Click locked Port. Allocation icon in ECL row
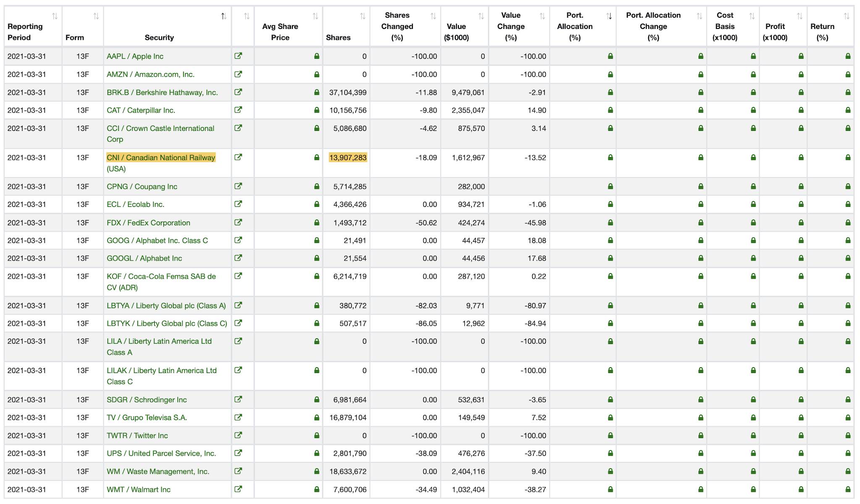Image resolution: width=860 pixels, height=504 pixels. pyautogui.click(x=610, y=204)
